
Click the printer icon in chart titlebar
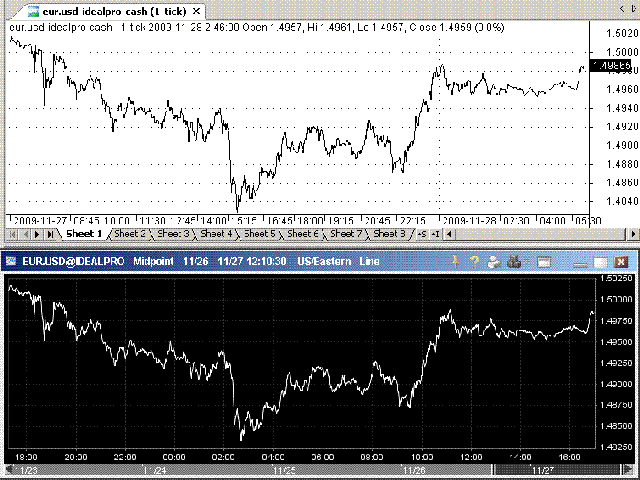pyautogui.click(x=494, y=262)
